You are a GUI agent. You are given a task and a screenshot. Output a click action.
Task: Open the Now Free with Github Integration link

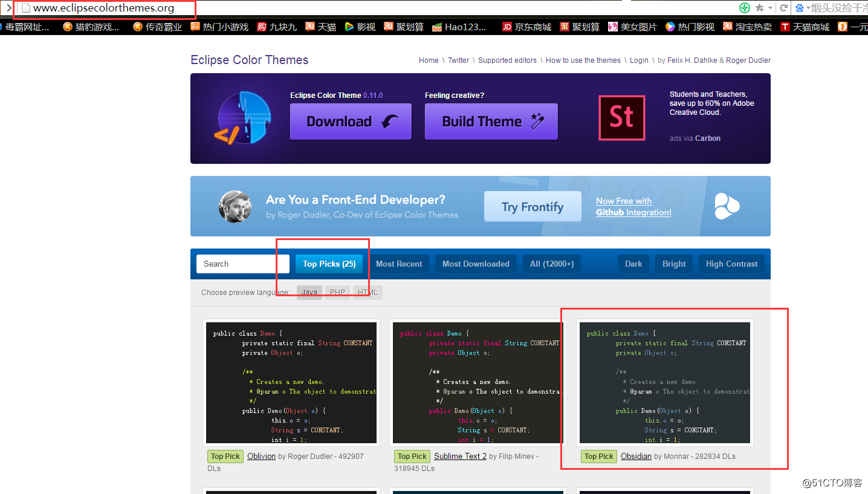click(633, 207)
